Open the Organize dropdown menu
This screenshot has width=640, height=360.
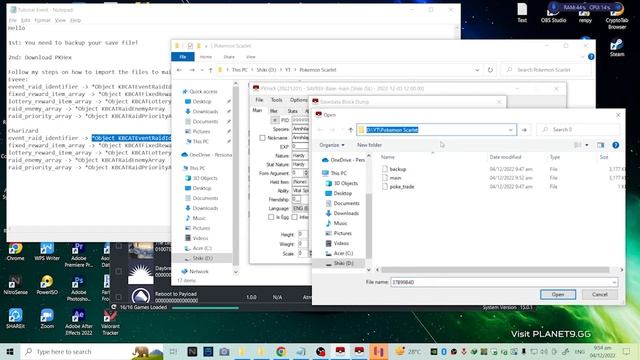click(332, 145)
